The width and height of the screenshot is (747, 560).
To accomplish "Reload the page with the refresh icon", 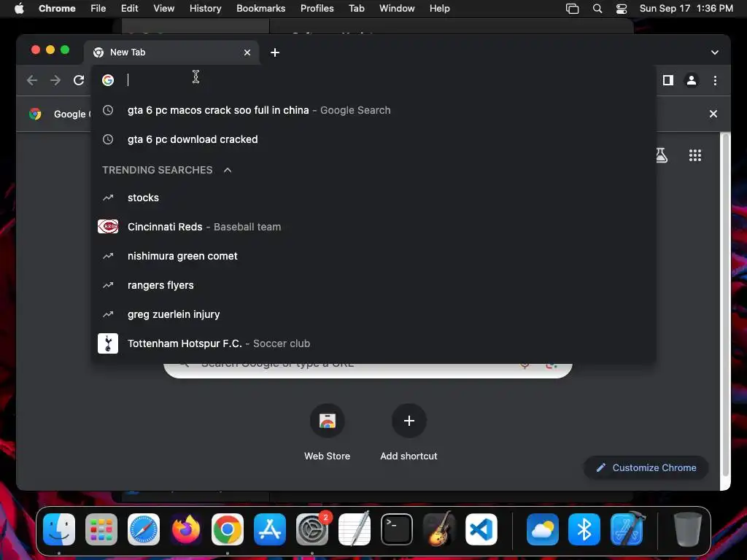I will pos(79,80).
